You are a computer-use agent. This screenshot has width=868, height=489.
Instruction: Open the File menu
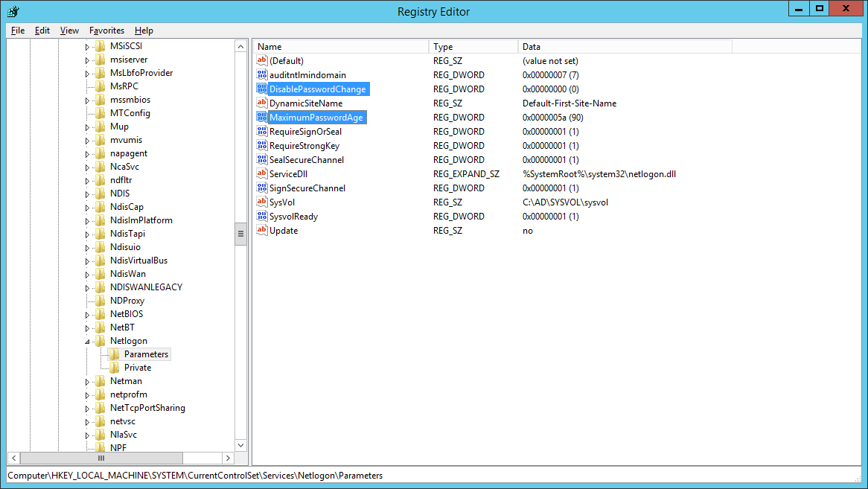pyautogui.click(x=18, y=31)
